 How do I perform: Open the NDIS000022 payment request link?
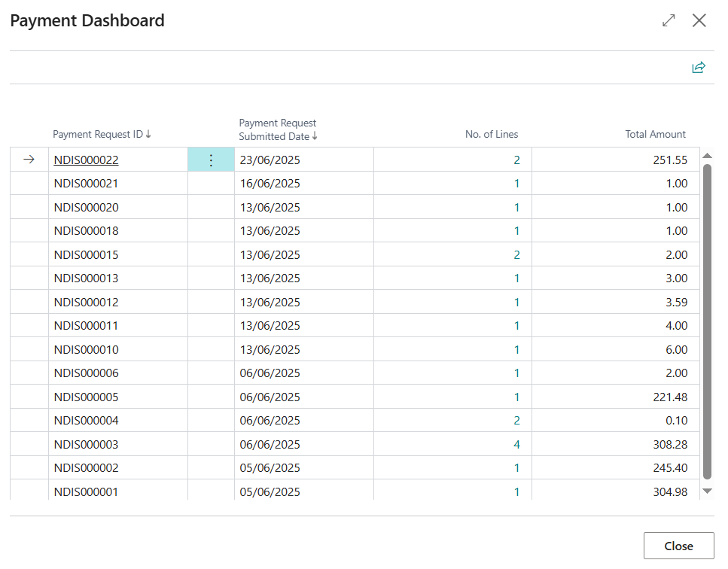pyautogui.click(x=87, y=160)
